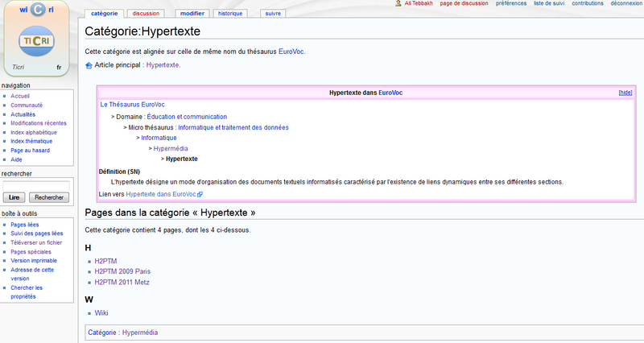Open Chercher les propriétés link

pos(27,292)
